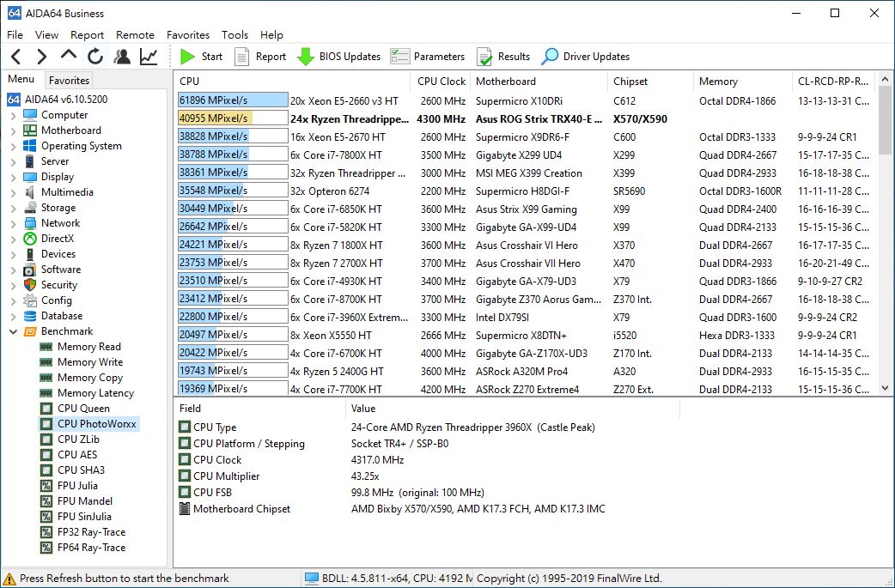Click the results list scroll-up arrow
Screen dimensions: 895x588
pyautogui.click(x=885, y=79)
